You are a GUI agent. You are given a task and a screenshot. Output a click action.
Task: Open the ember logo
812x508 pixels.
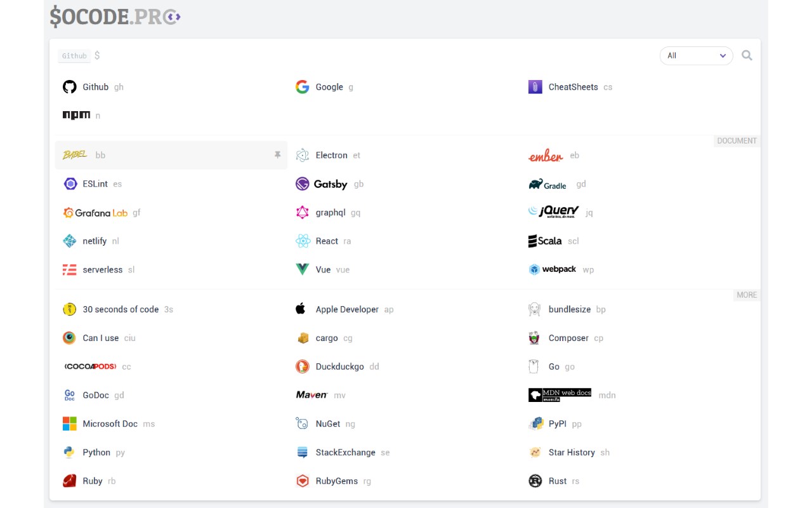click(x=546, y=156)
